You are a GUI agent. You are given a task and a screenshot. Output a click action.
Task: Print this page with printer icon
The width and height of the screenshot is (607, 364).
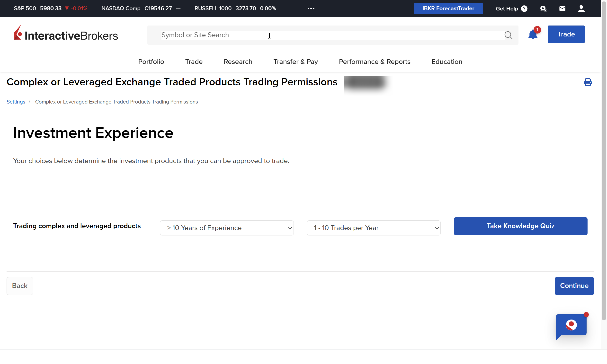pyautogui.click(x=588, y=82)
